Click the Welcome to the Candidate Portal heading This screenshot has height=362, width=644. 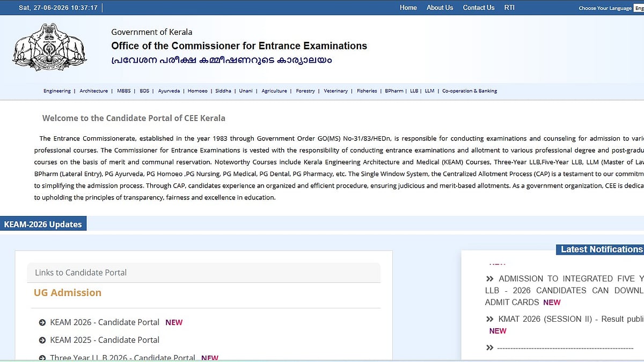pyautogui.click(x=134, y=118)
